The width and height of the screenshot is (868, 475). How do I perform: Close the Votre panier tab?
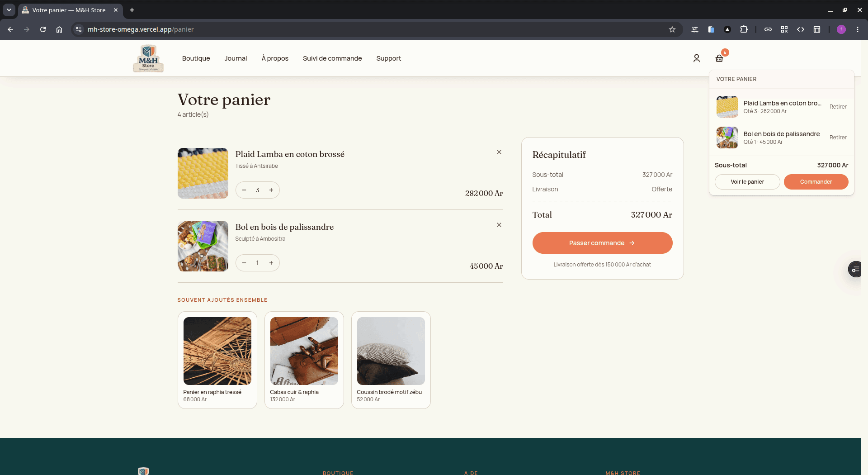116,10
